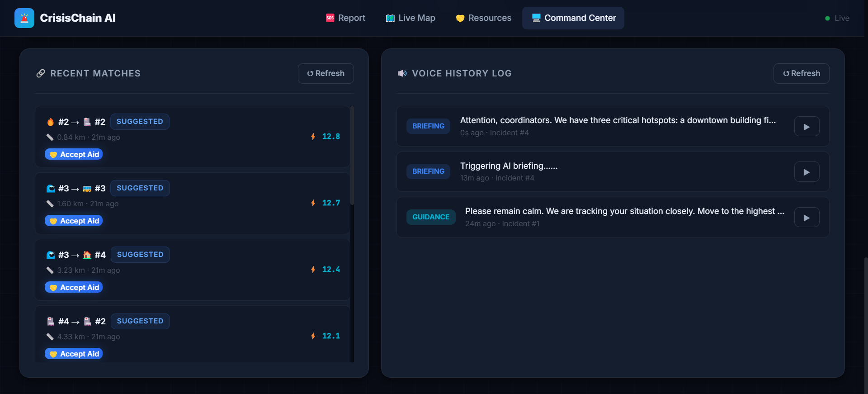Open the Report tab
The width and height of the screenshot is (868, 394).
[x=345, y=18]
